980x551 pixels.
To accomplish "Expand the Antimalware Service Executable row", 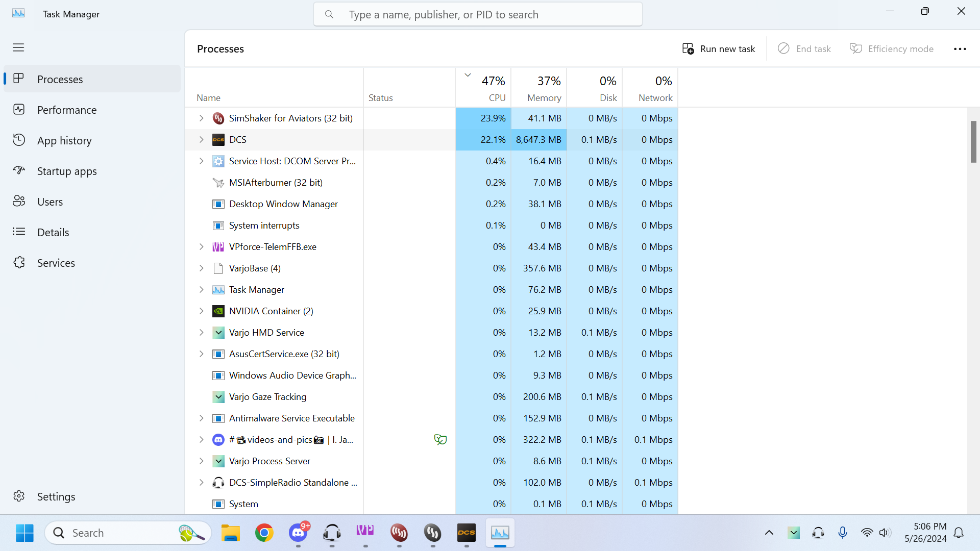I will 201,418.
